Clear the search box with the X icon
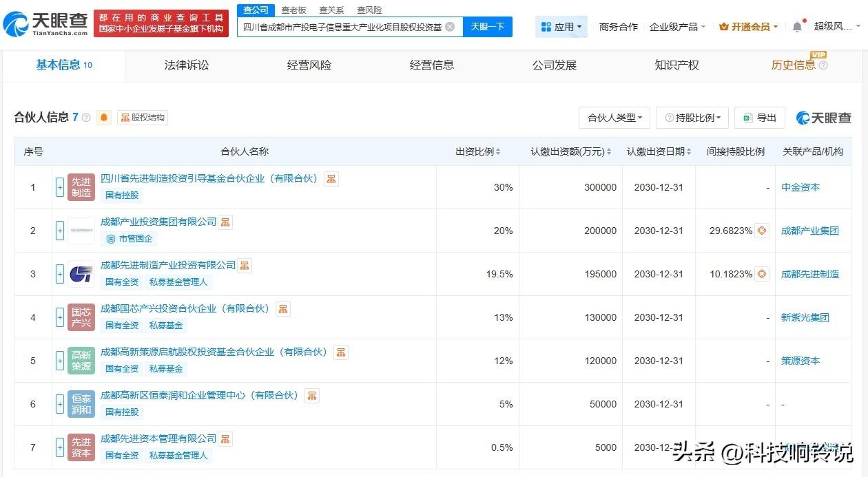The image size is (868, 477). (450, 27)
